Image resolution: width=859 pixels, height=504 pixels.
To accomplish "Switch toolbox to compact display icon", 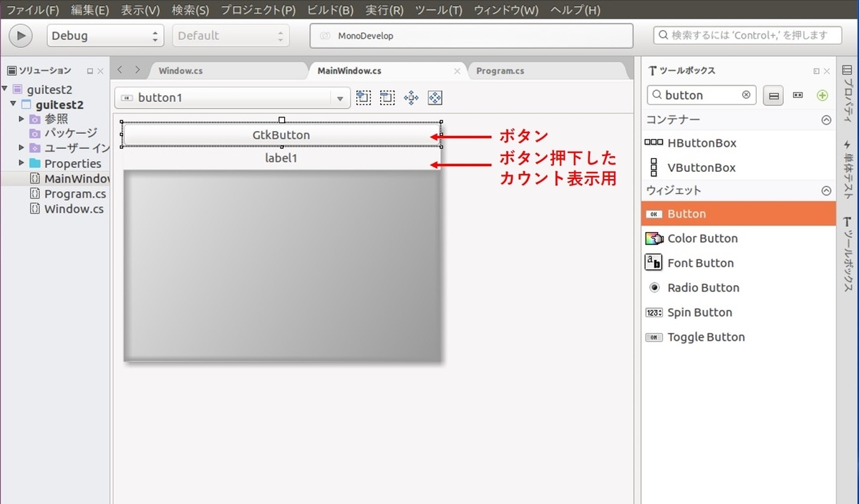I will click(797, 94).
